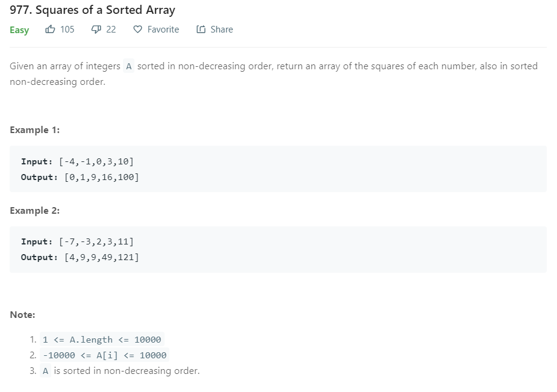Select the thumbs-up vote count 105
The height and width of the screenshot is (392, 557).
[66, 29]
